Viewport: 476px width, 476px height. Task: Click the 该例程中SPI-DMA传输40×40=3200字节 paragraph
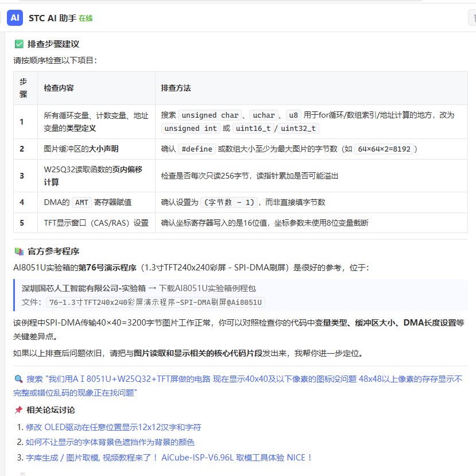point(239,330)
